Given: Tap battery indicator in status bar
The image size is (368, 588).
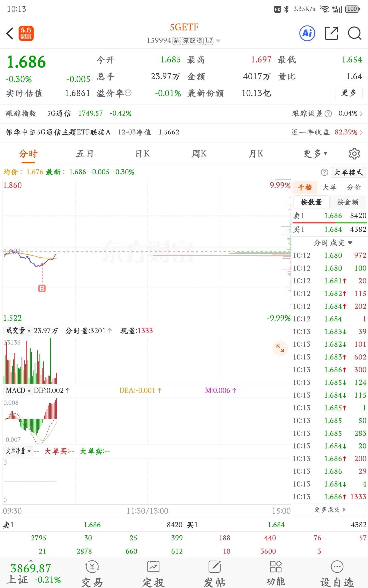Looking at the screenshot, I should tap(352, 9).
